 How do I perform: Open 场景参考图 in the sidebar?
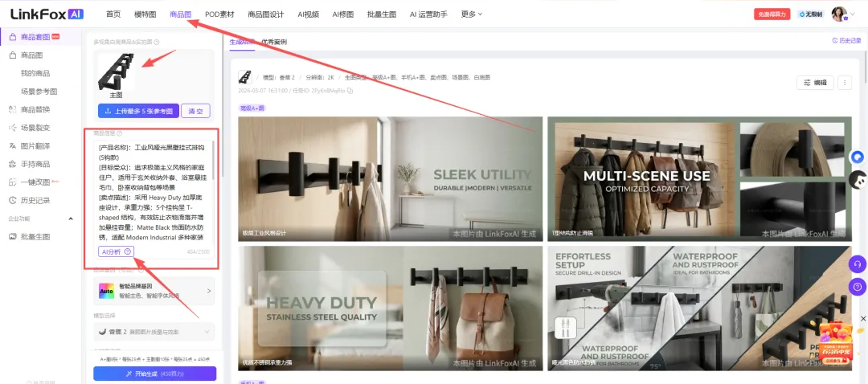[39, 92]
